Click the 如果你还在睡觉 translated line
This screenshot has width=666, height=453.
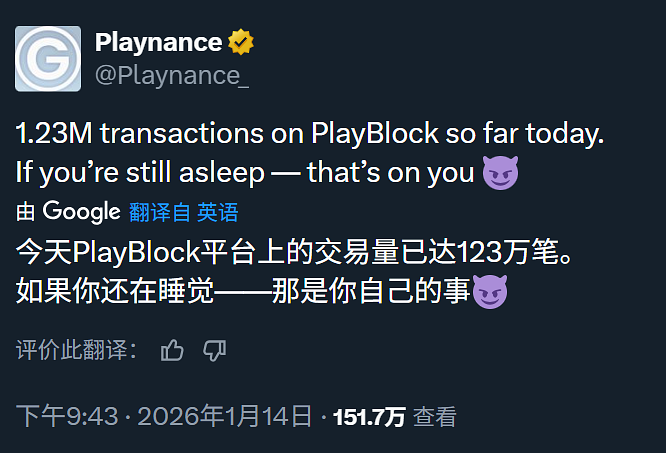coord(240,292)
